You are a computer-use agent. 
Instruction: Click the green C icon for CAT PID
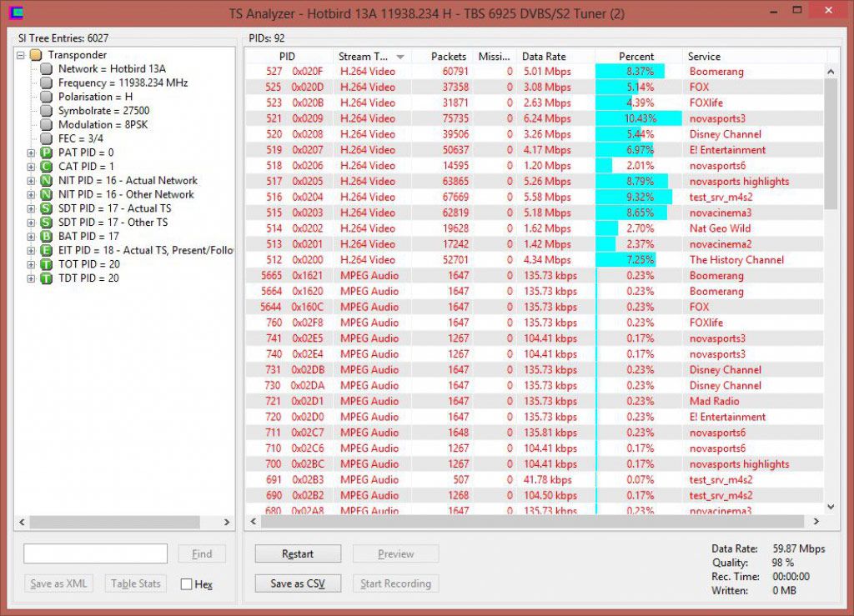(46, 167)
